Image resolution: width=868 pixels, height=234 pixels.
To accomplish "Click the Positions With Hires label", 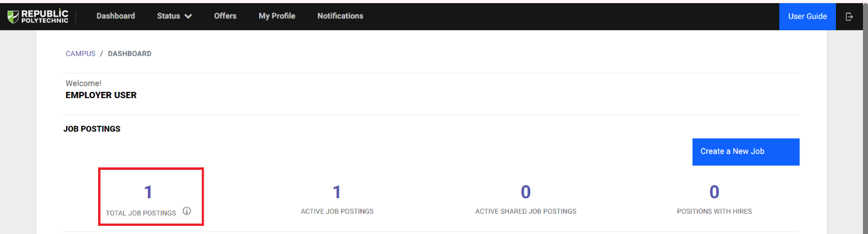I will pos(715,211).
